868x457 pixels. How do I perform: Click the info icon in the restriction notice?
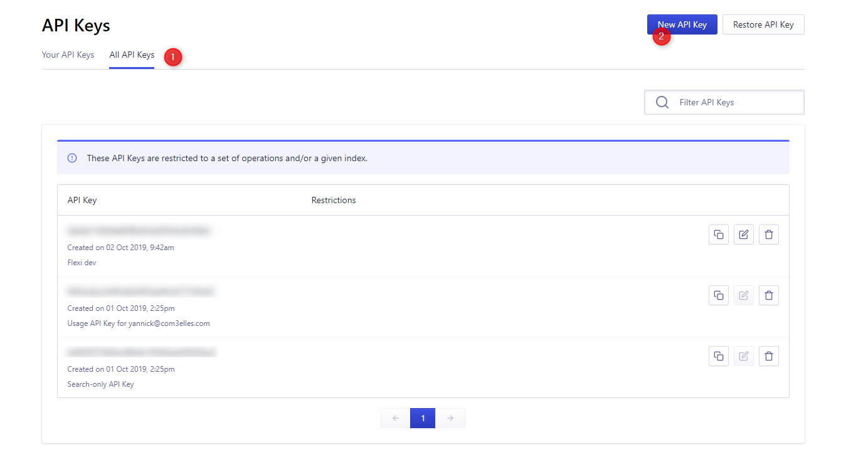tap(72, 158)
